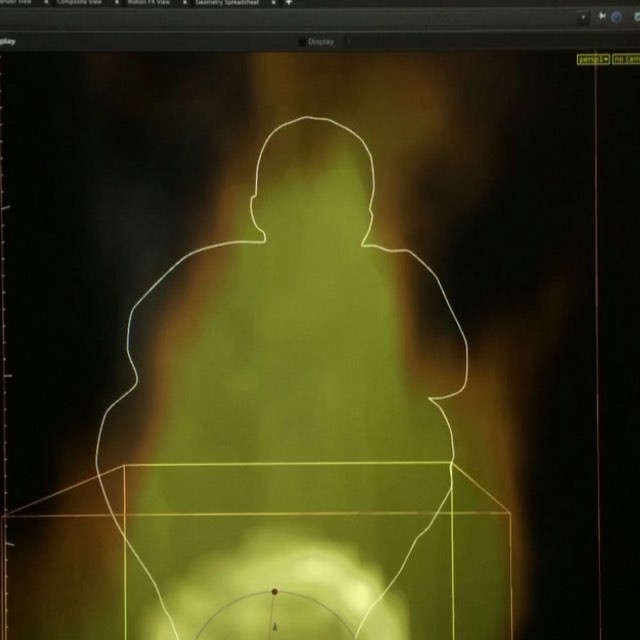This screenshot has width=640, height=640.
Task: Click the yellow bounding box top edge
Action: 288,465
